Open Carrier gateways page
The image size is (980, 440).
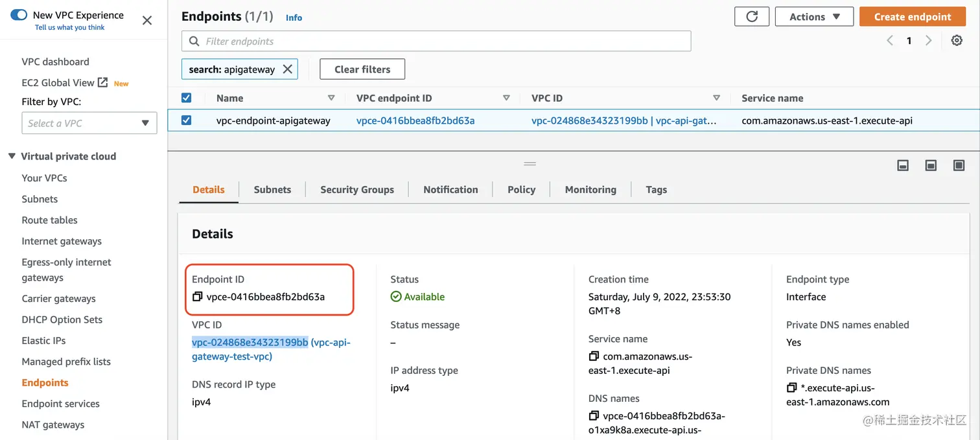pos(58,298)
